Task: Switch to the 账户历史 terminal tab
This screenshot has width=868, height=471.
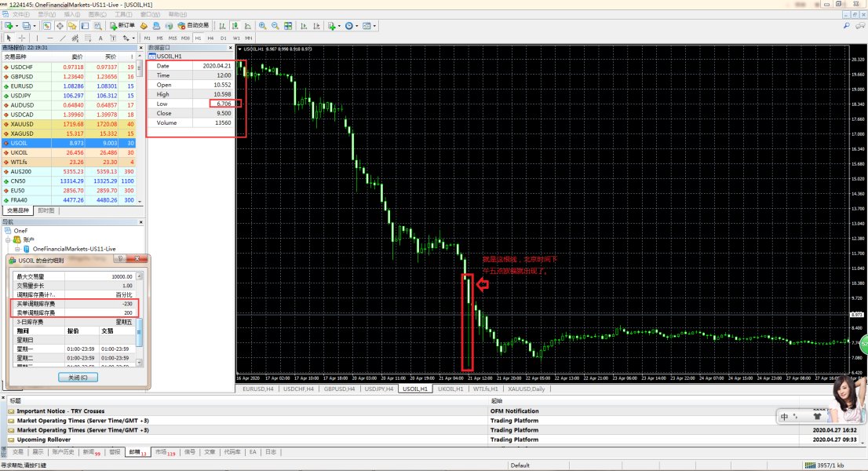Action: pyautogui.click(x=63, y=452)
